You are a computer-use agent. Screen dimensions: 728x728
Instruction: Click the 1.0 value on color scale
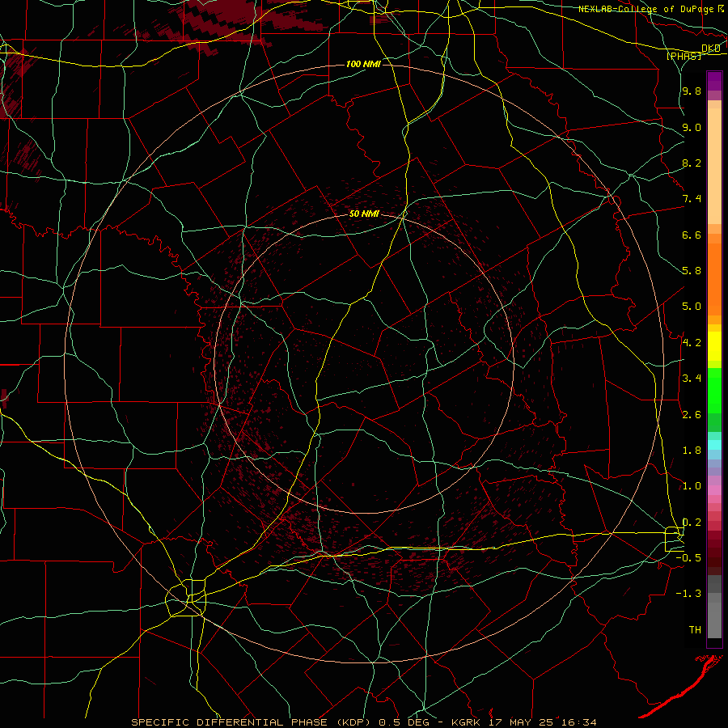point(692,486)
